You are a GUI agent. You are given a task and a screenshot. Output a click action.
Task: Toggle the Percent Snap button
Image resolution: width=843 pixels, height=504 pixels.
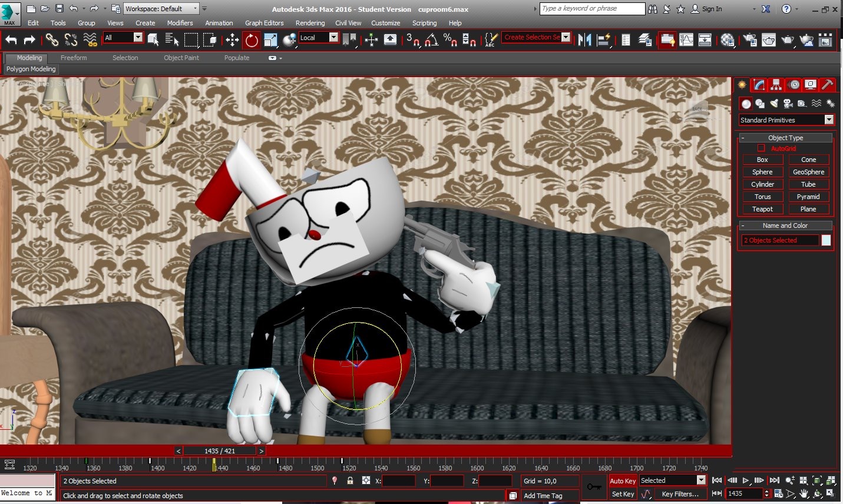point(451,39)
